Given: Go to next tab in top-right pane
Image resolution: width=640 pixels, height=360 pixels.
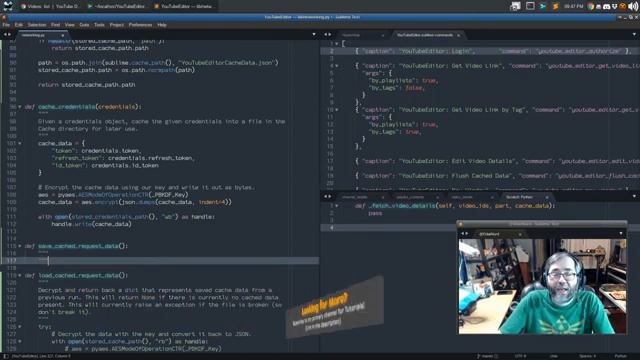Looking at the screenshot, I should coord(330,35).
